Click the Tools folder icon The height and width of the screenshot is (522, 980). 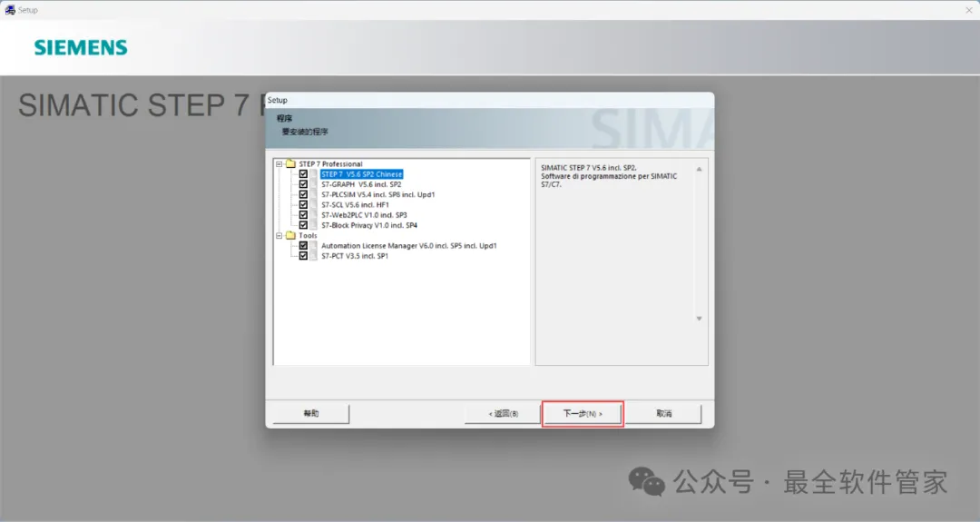click(290, 236)
